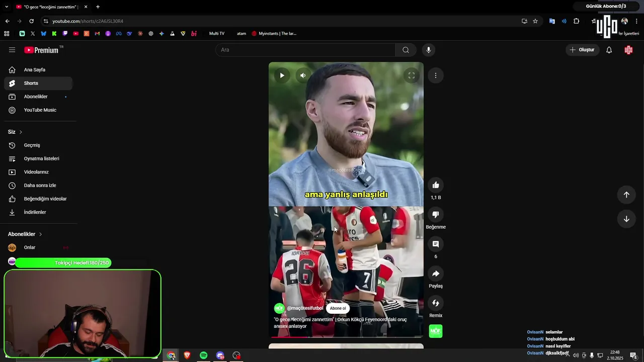
Task: Open Daha sonra izle
Action: tap(38, 186)
